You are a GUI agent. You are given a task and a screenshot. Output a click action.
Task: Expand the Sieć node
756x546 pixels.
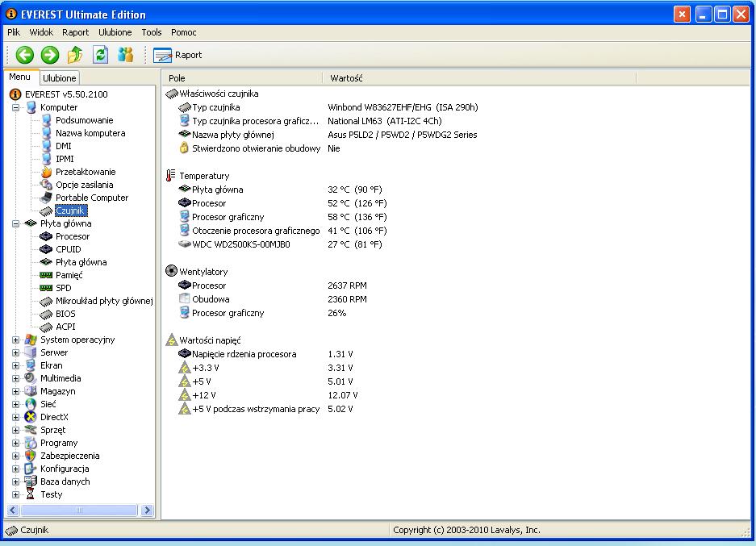coord(16,404)
